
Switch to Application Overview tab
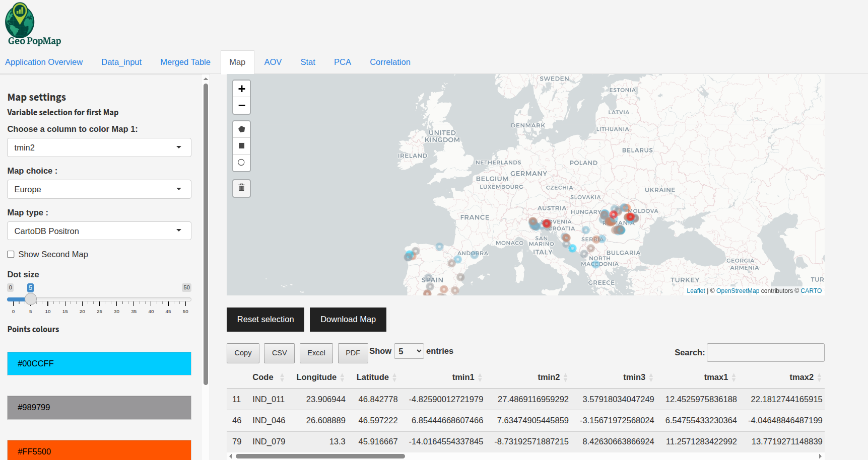pos(44,62)
